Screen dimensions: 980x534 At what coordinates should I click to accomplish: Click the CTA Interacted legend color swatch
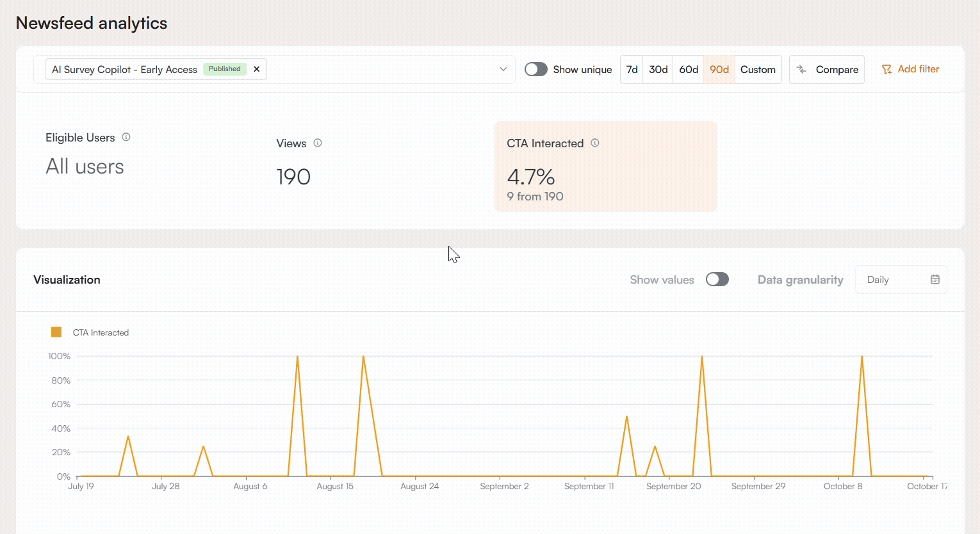[x=56, y=332]
